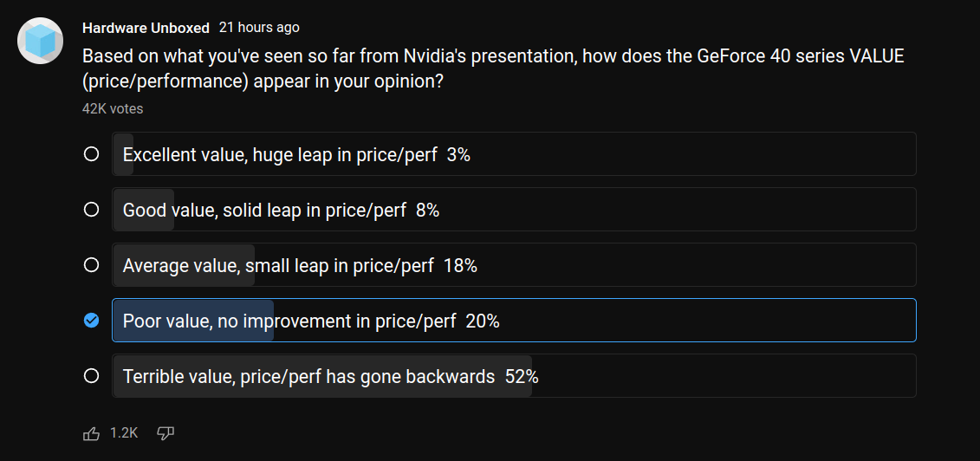Click the 52% result on Terrible value
Image resolution: width=980 pixels, height=461 pixels.
point(522,377)
